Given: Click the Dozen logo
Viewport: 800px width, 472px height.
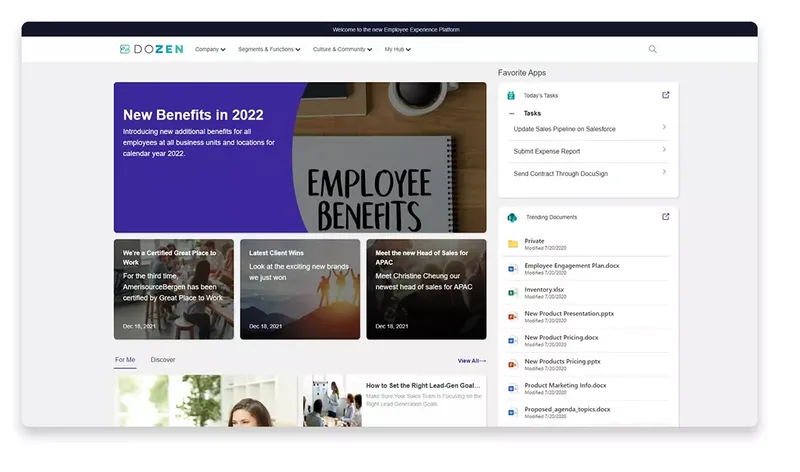Looking at the screenshot, I should [151, 49].
